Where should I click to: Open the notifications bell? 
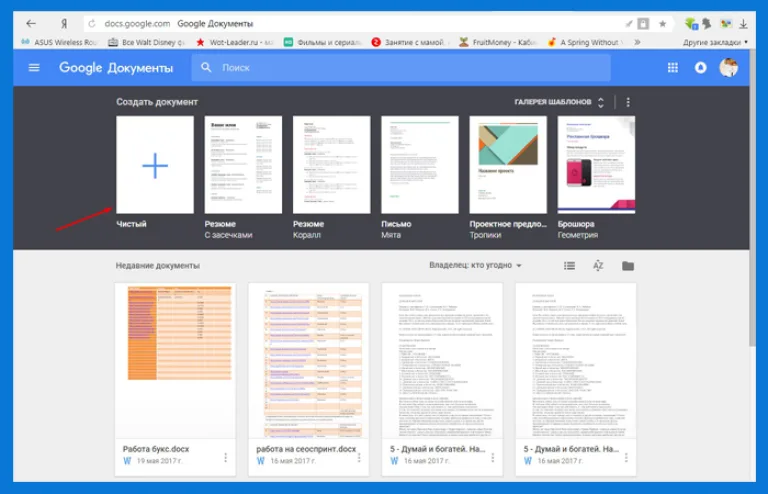click(x=700, y=68)
